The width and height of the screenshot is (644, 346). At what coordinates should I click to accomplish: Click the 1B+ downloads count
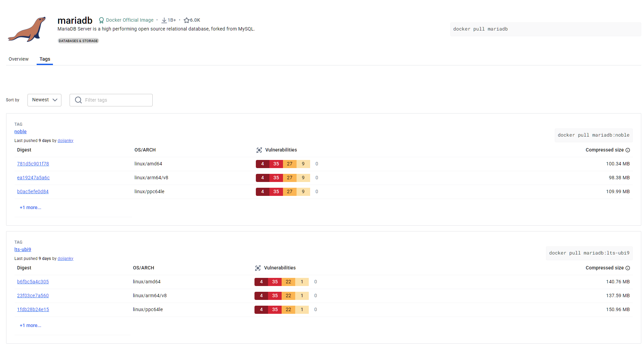(x=172, y=20)
